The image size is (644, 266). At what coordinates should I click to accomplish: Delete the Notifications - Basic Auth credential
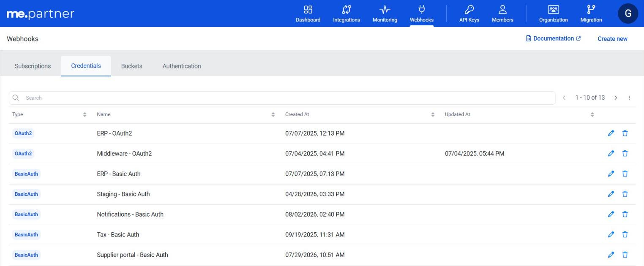click(625, 214)
